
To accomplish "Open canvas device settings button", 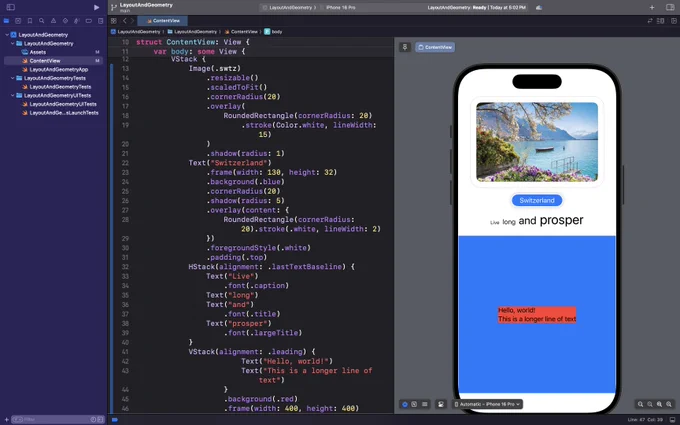I will tap(441, 404).
